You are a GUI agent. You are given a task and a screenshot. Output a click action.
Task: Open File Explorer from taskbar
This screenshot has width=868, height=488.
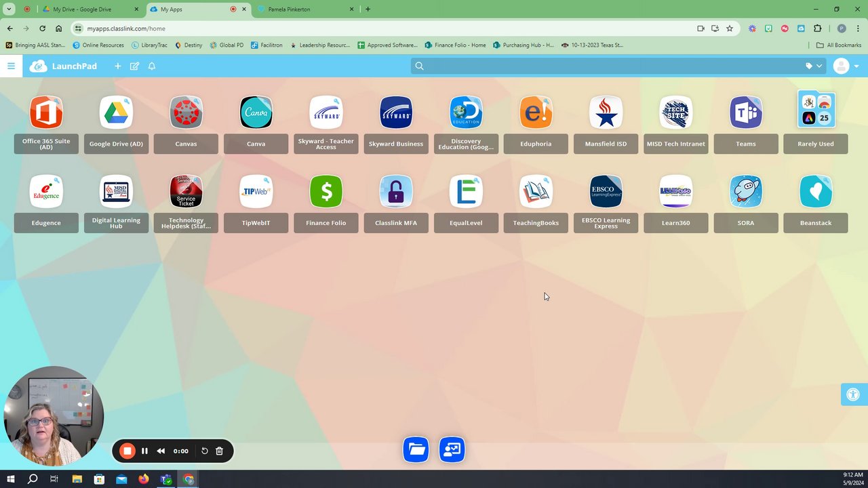pyautogui.click(x=77, y=479)
